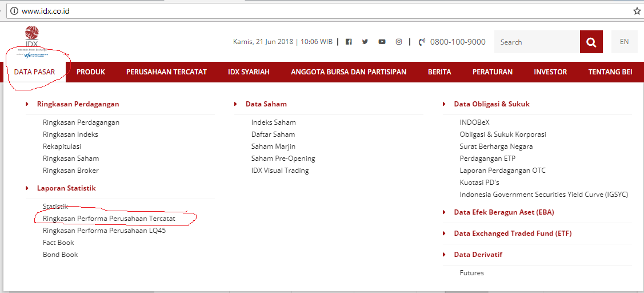Open Bond Book link

tap(60, 254)
